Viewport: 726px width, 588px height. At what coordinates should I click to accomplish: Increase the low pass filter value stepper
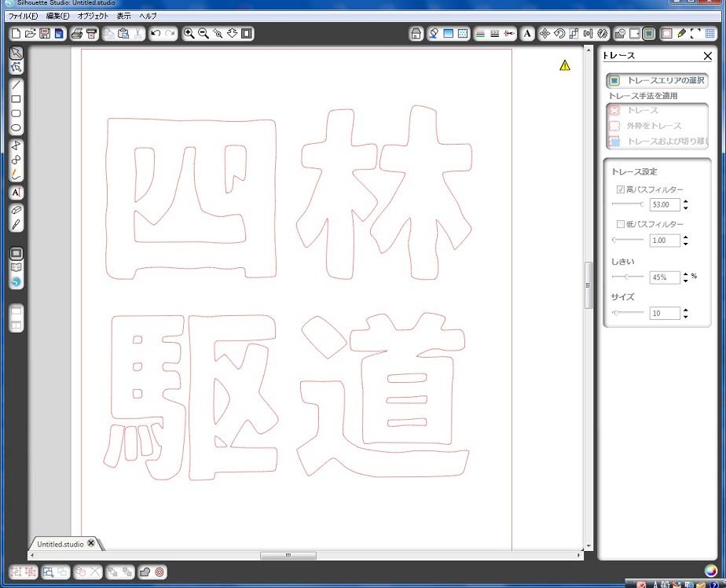686,237
